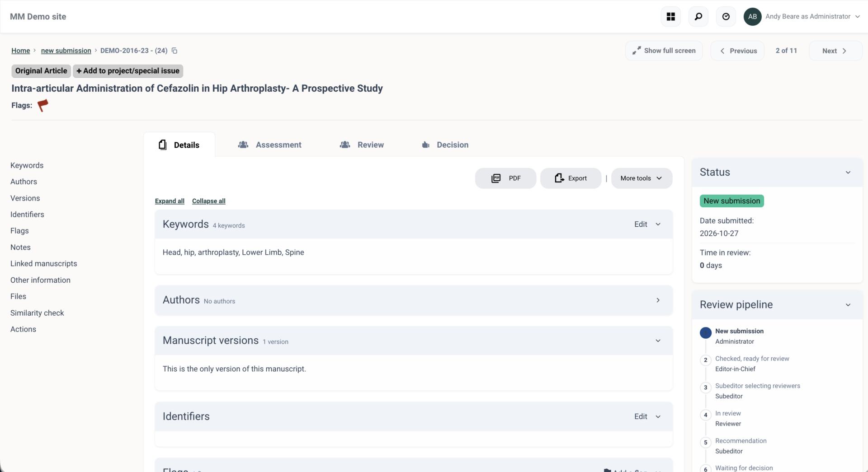Open the user account dropdown arrow

point(858,17)
